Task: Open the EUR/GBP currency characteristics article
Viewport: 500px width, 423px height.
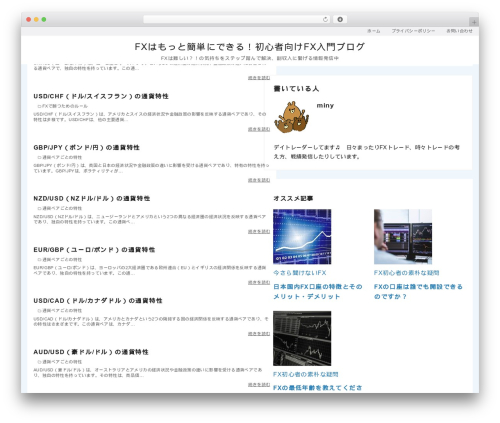Action: click(x=94, y=250)
